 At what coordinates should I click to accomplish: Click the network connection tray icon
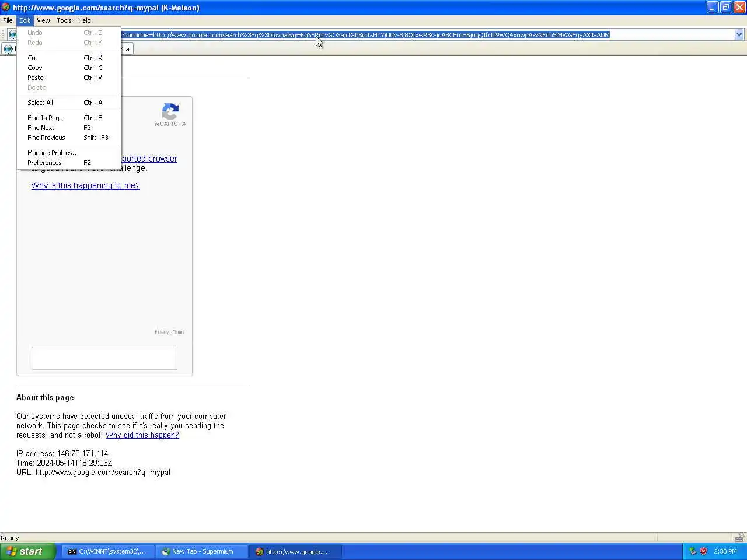click(x=693, y=551)
